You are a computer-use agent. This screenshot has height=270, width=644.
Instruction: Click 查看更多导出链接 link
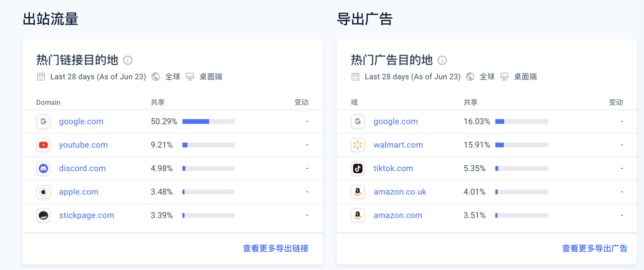click(x=276, y=248)
